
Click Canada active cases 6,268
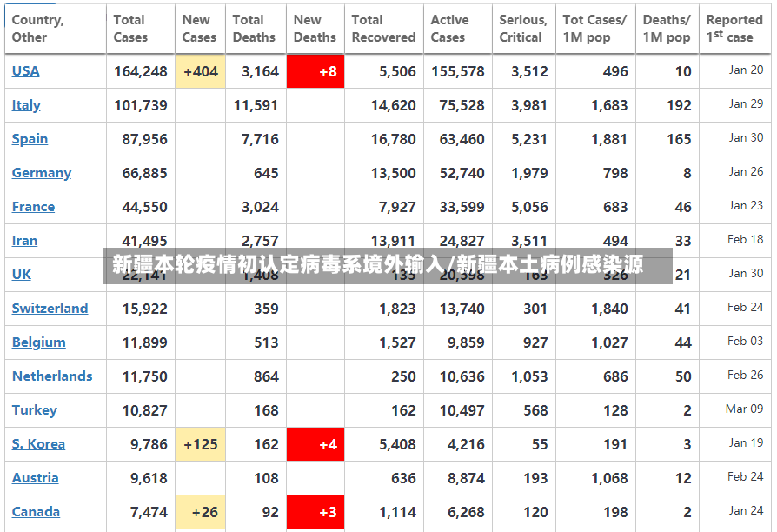466,512
